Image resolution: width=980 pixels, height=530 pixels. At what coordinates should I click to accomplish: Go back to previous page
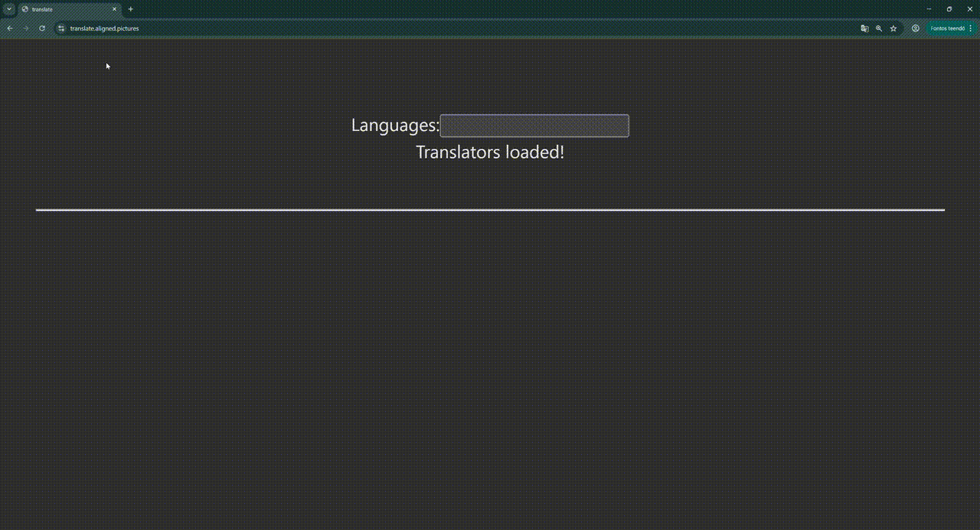(x=10, y=28)
